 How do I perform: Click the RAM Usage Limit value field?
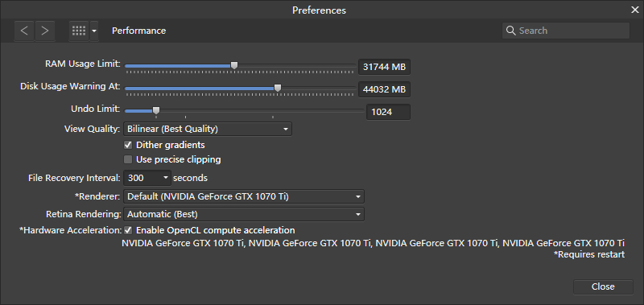click(x=384, y=67)
